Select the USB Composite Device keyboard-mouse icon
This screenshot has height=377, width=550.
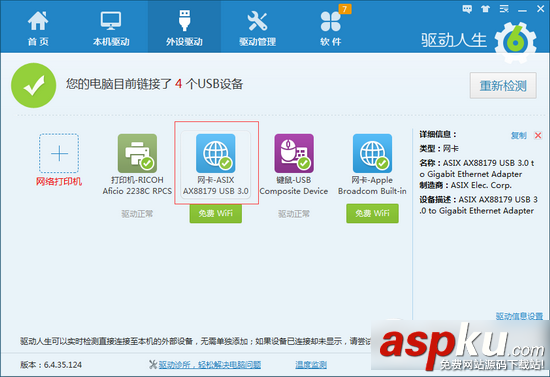pyautogui.click(x=294, y=153)
